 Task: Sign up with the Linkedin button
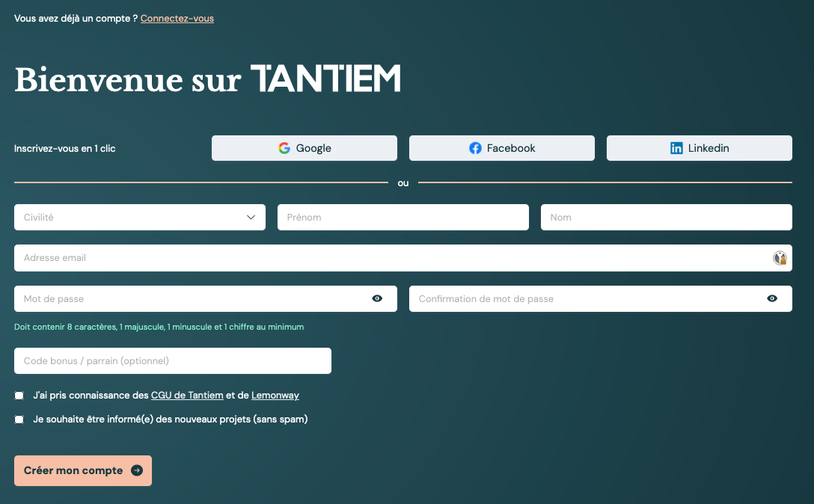pos(700,148)
